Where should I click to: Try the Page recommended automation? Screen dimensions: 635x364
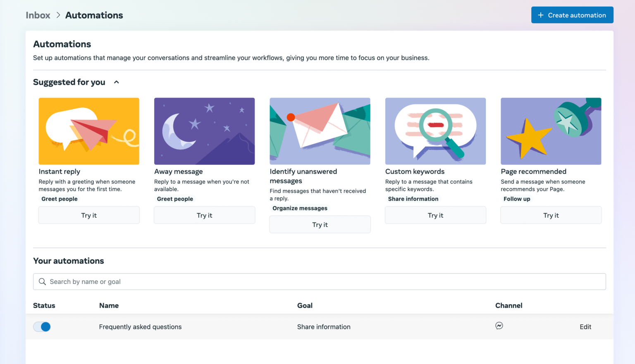tap(551, 215)
